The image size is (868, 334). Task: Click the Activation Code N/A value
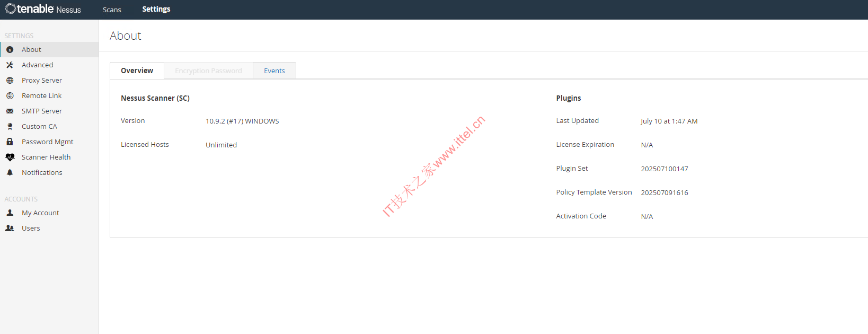click(647, 216)
